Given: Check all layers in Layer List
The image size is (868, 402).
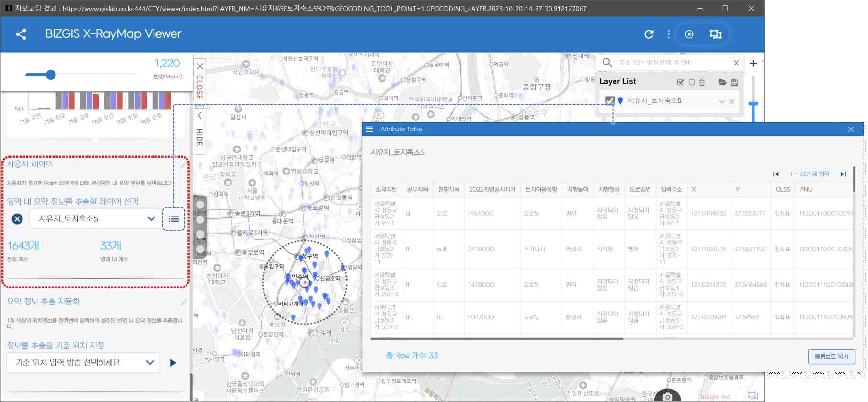Looking at the screenshot, I should tap(681, 82).
